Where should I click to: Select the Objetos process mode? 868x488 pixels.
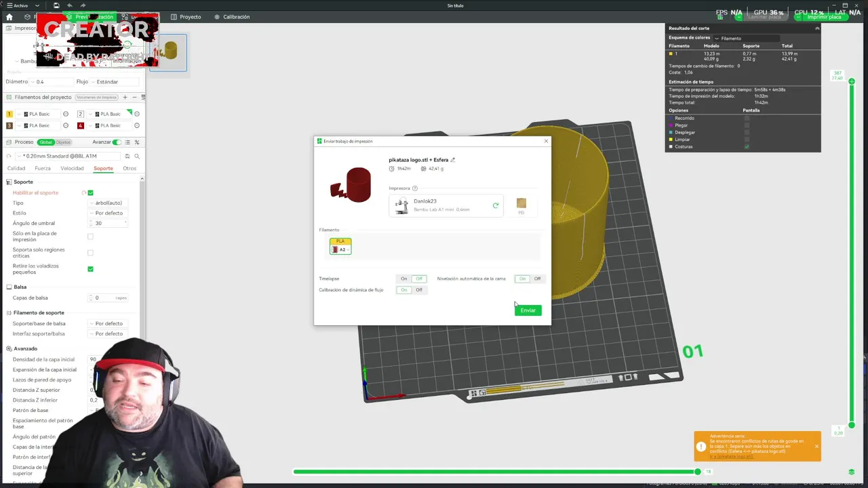click(x=63, y=142)
